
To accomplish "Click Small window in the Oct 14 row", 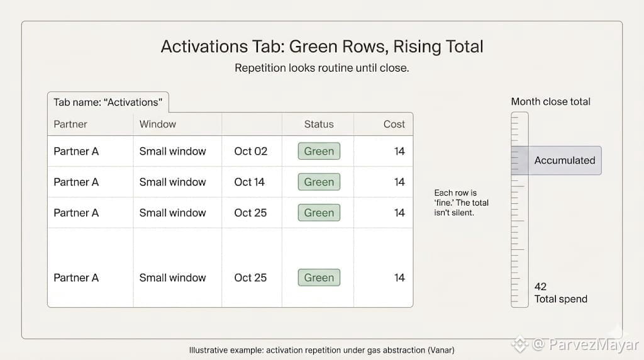I will tap(172, 182).
